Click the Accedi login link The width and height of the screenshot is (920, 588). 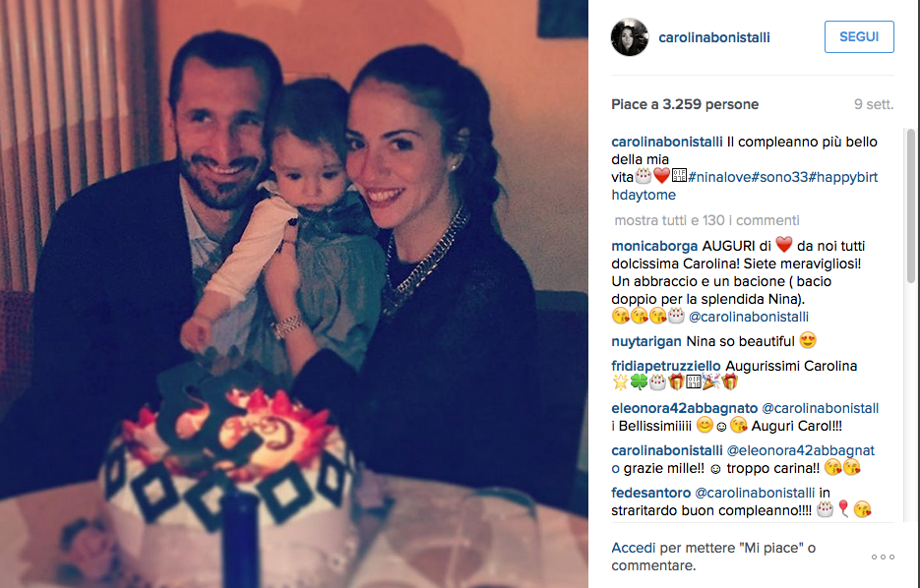coord(633,548)
